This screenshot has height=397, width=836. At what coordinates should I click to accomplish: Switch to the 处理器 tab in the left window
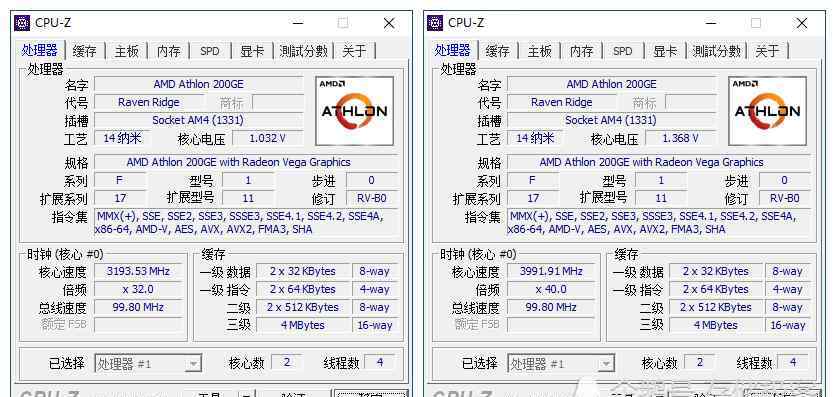click(x=39, y=50)
